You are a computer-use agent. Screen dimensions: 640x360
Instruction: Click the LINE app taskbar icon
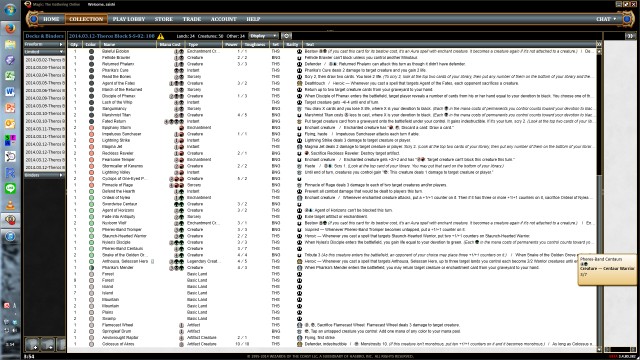click(x=10, y=188)
